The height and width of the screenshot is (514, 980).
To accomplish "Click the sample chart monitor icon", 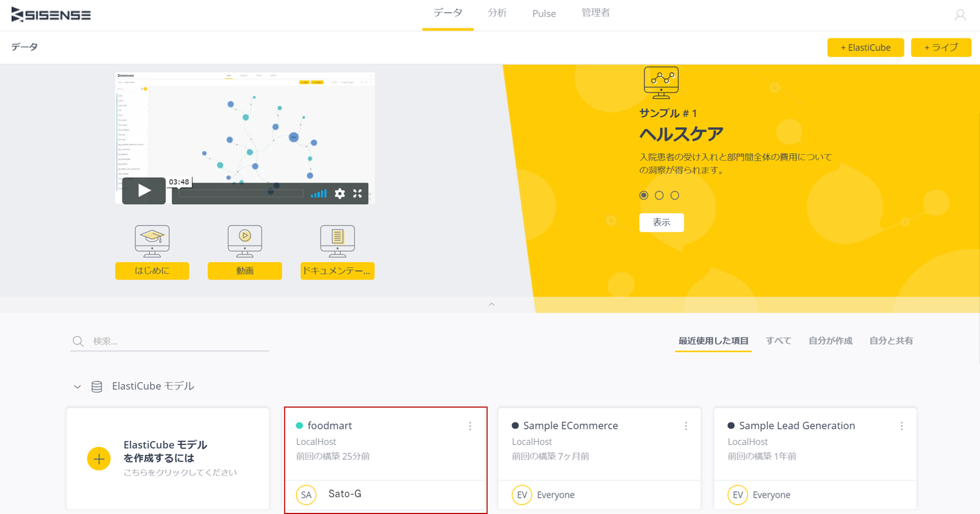I will coord(661,83).
